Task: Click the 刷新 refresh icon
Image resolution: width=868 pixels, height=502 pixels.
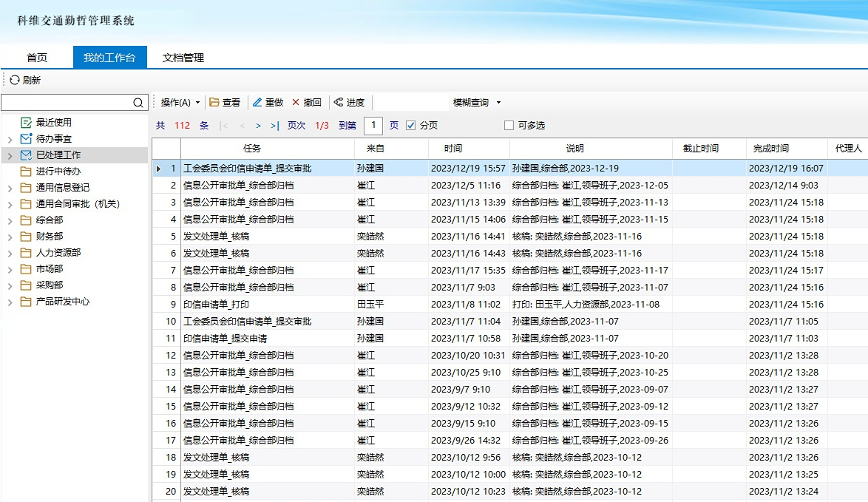Action: 14,80
